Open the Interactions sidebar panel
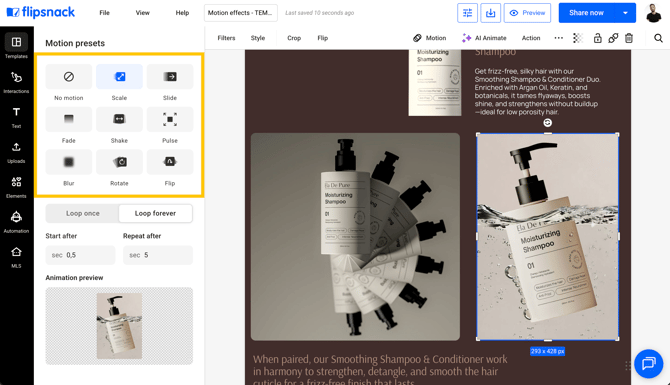The image size is (670, 385). click(16, 82)
